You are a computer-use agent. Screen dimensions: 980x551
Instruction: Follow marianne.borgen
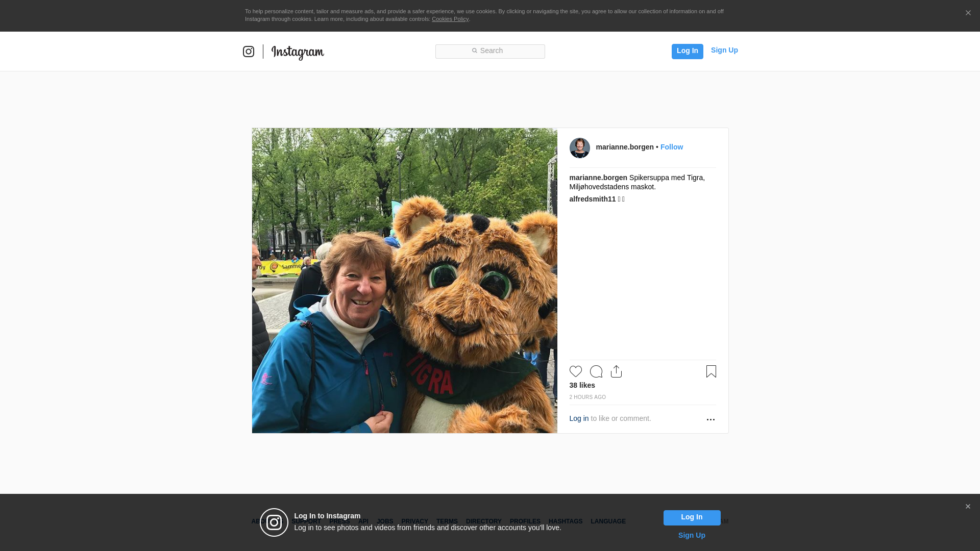click(x=671, y=147)
